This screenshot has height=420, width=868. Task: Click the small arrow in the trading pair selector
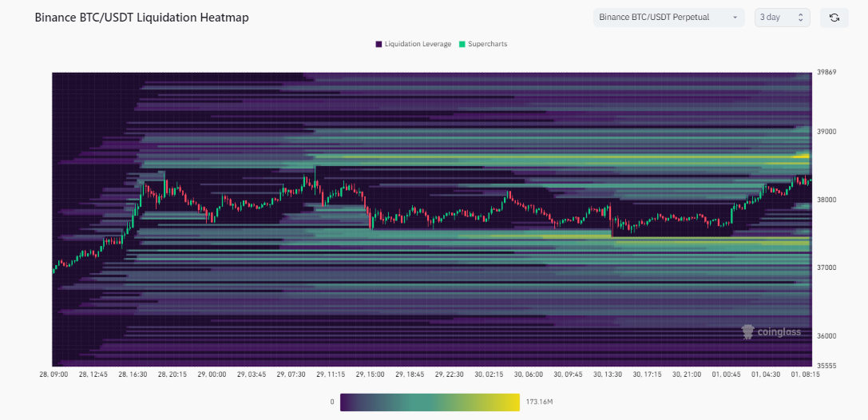click(735, 18)
